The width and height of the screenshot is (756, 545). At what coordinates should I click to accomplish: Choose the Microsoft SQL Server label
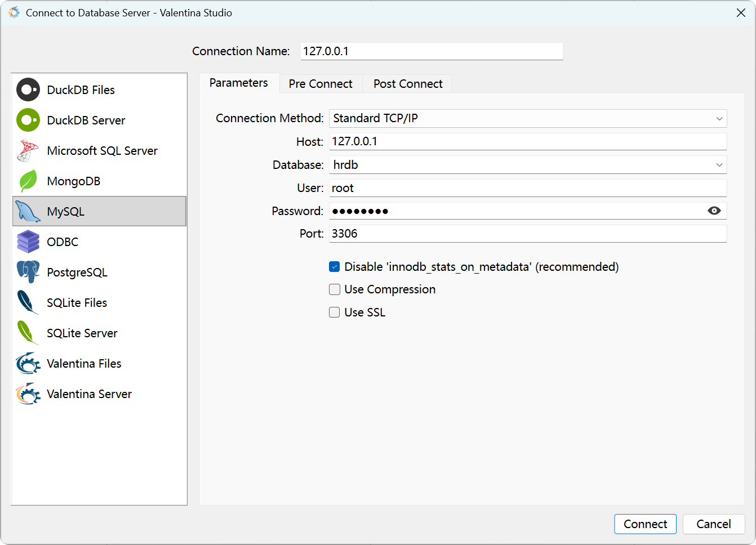click(x=103, y=151)
